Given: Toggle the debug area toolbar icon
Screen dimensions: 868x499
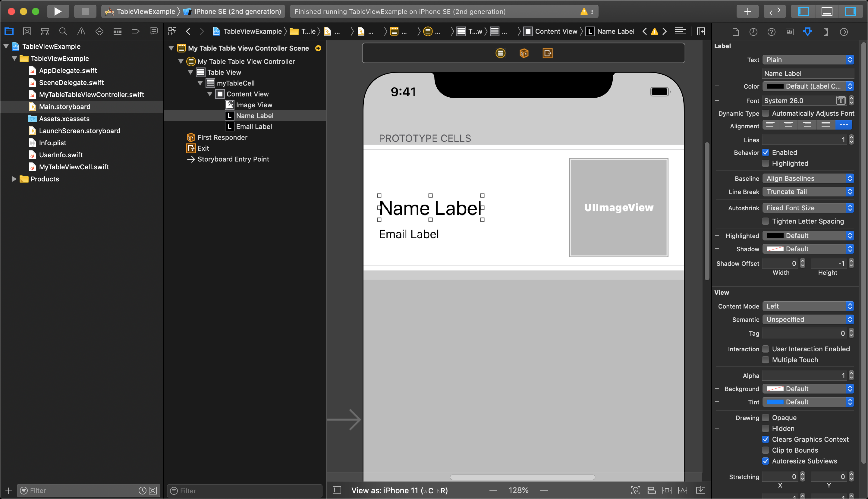Looking at the screenshot, I should [x=827, y=11].
